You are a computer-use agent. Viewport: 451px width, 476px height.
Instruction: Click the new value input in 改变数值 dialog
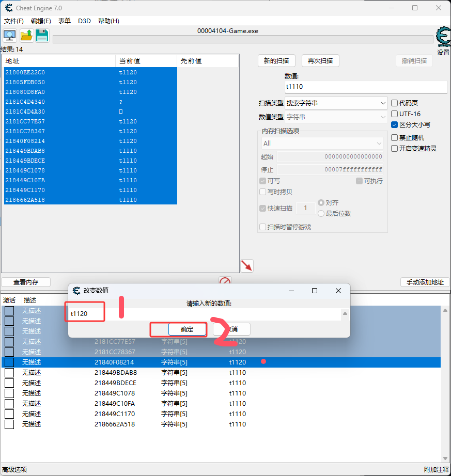(x=205, y=314)
